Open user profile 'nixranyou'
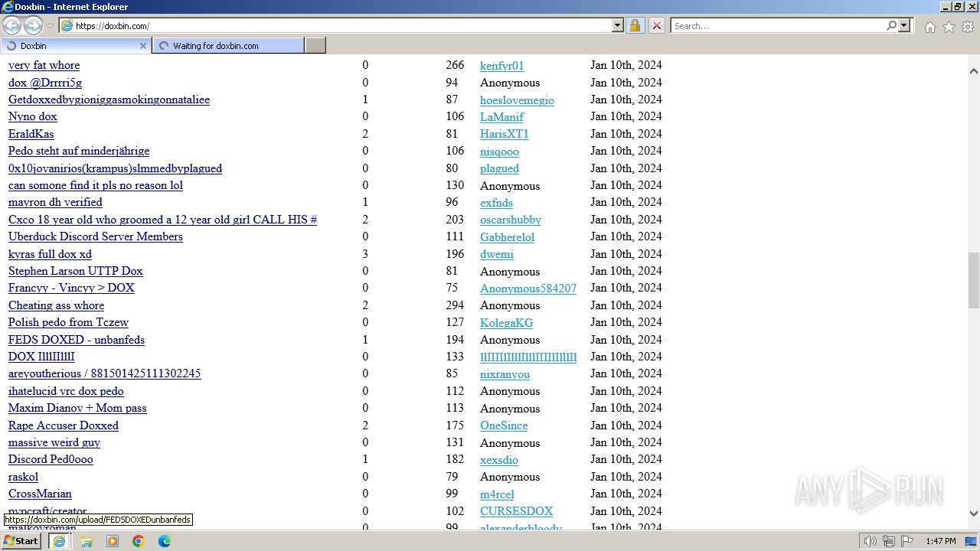Image resolution: width=980 pixels, height=551 pixels. coord(505,374)
